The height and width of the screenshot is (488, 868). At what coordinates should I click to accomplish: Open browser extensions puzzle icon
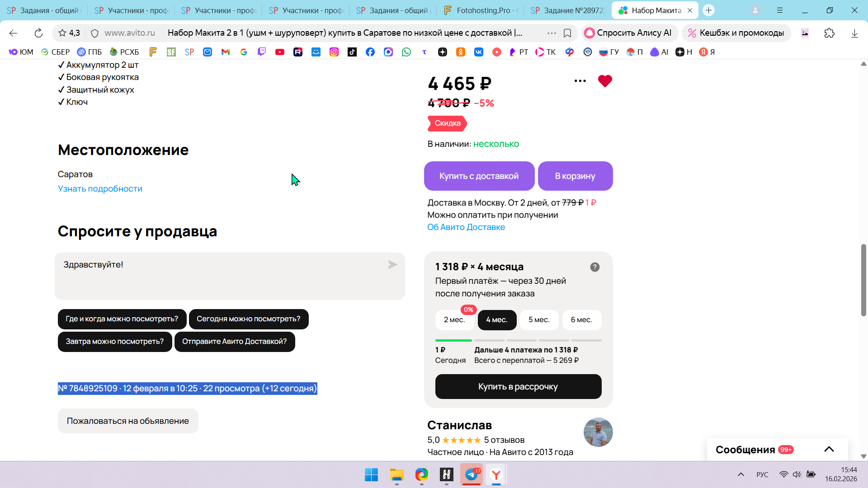tap(829, 33)
